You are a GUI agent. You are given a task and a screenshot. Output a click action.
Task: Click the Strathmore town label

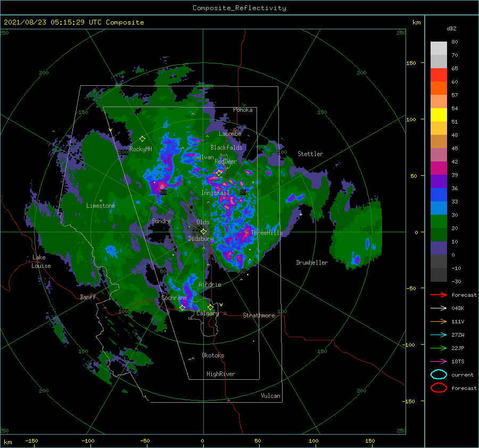(259, 315)
